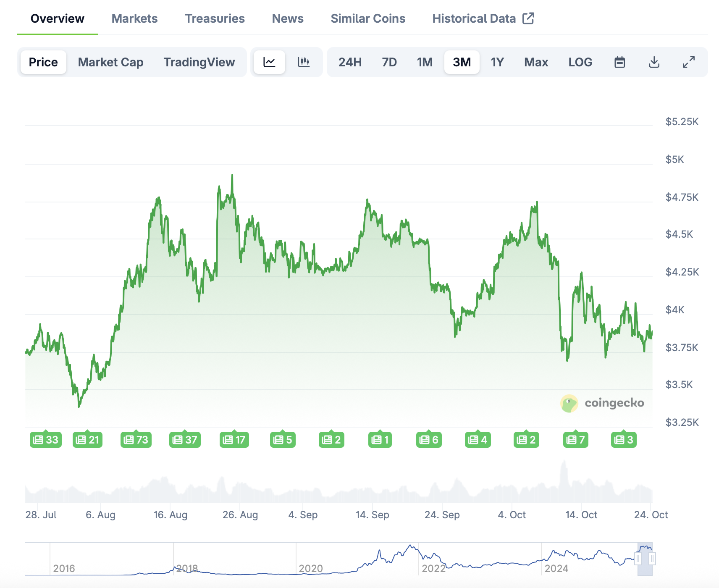The image size is (719, 588).
Task: Open the calendar date range picker
Action: coord(619,62)
